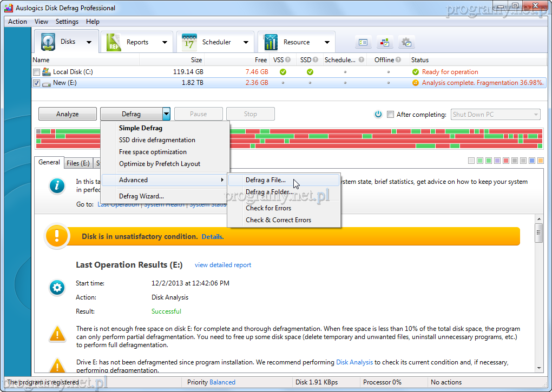Viewport: 552px width, 392px height.
Task: Click the report panel vertical scrollbar
Action: coord(538,297)
